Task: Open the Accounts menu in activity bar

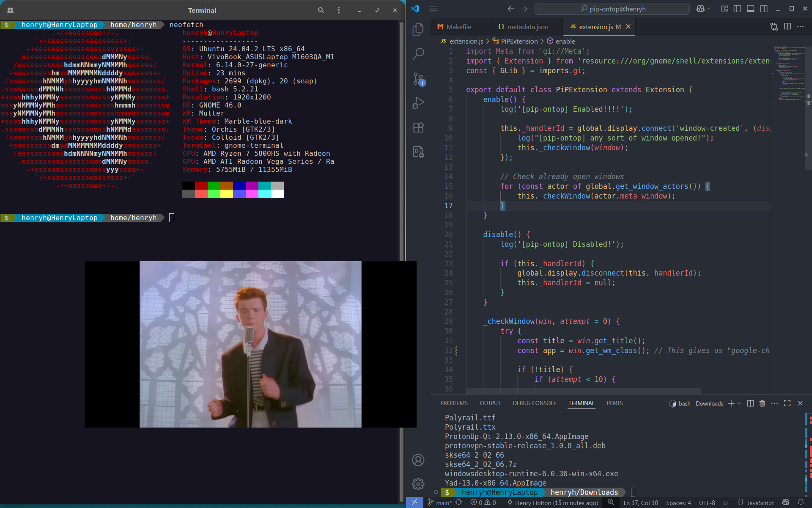Action: coord(418,460)
